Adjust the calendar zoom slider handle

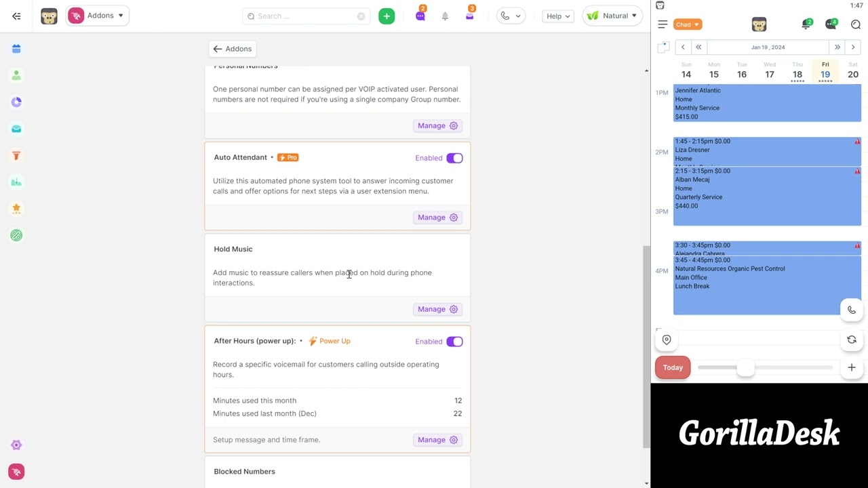click(x=745, y=367)
